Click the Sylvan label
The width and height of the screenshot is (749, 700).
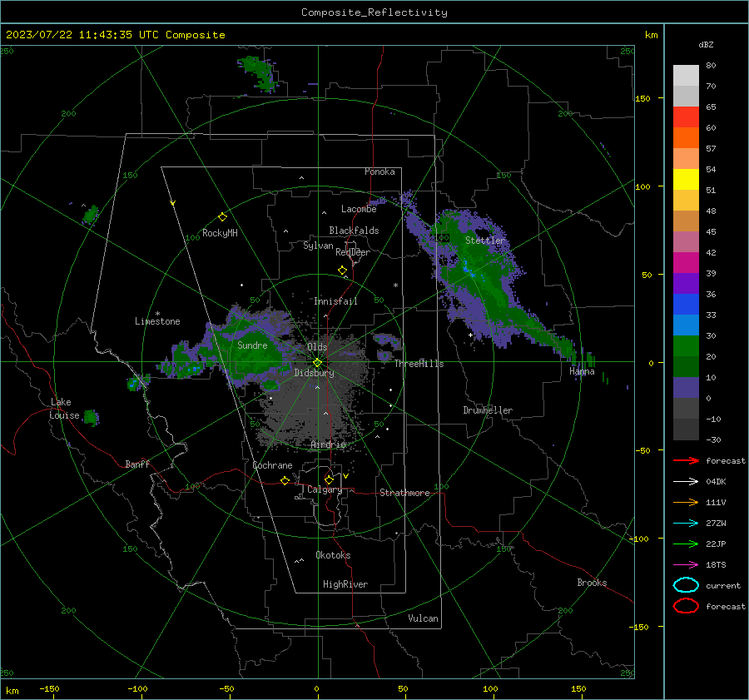[318, 246]
